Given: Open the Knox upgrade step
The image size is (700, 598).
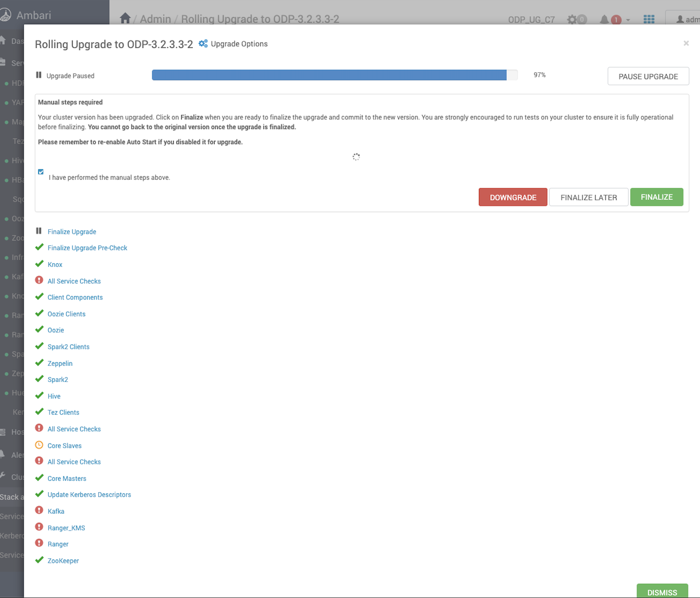Looking at the screenshot, I should [x=55, y=265].
